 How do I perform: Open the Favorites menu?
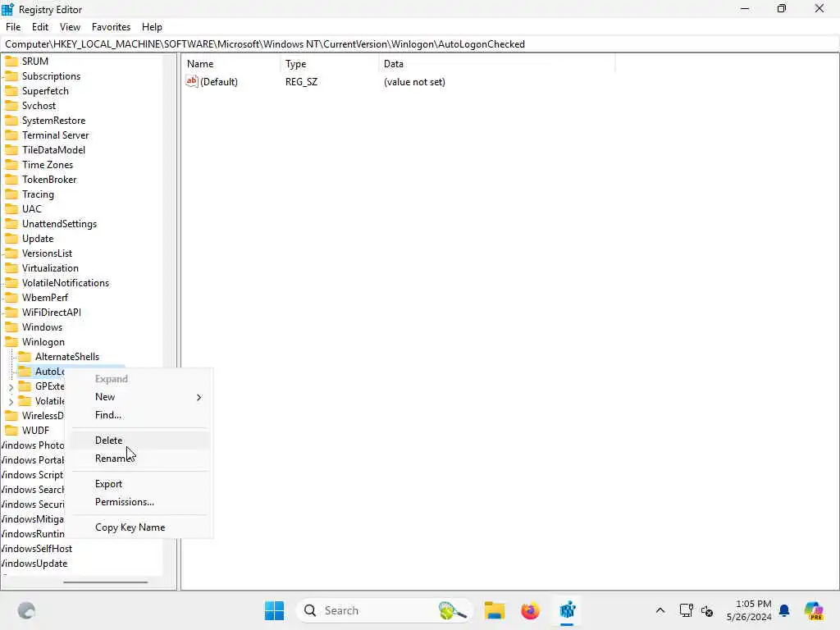pyautogui.click(x=111, y=27)
